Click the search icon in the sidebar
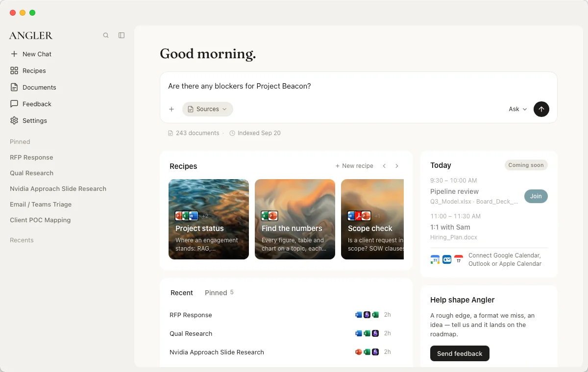 (x=106, y=35)
